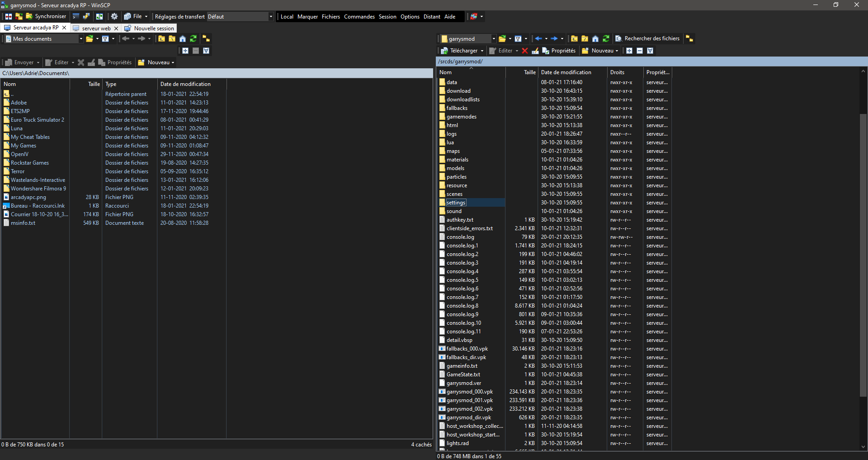This screenshot has height=460, width=868.
Task: Open the Nouvelle session tab
Action: click(x=150, y=28)
